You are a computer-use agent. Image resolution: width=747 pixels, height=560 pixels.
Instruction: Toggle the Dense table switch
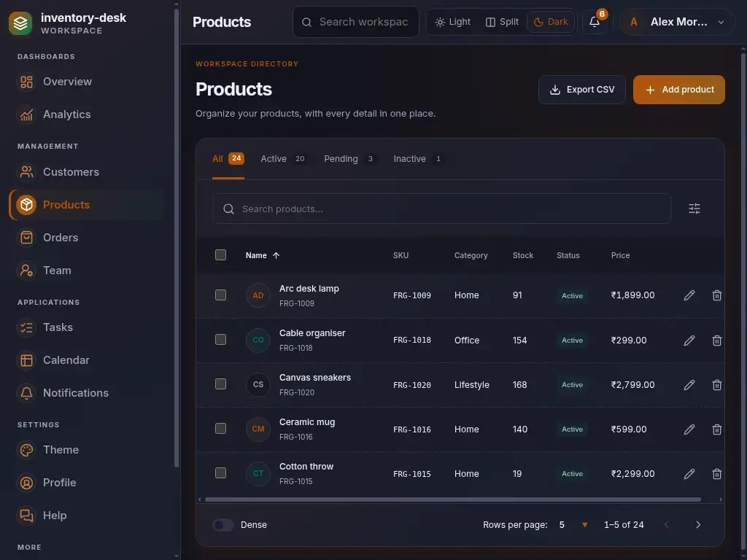223,525
